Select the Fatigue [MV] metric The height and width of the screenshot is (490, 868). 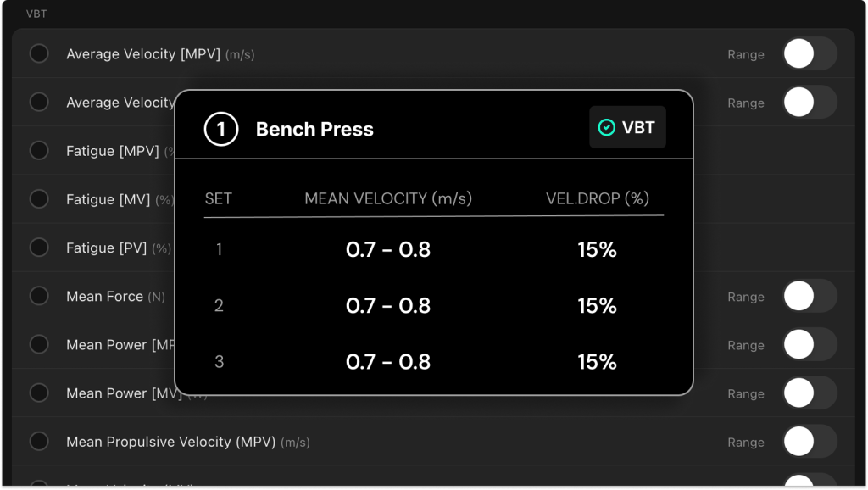tap(39, 198)
